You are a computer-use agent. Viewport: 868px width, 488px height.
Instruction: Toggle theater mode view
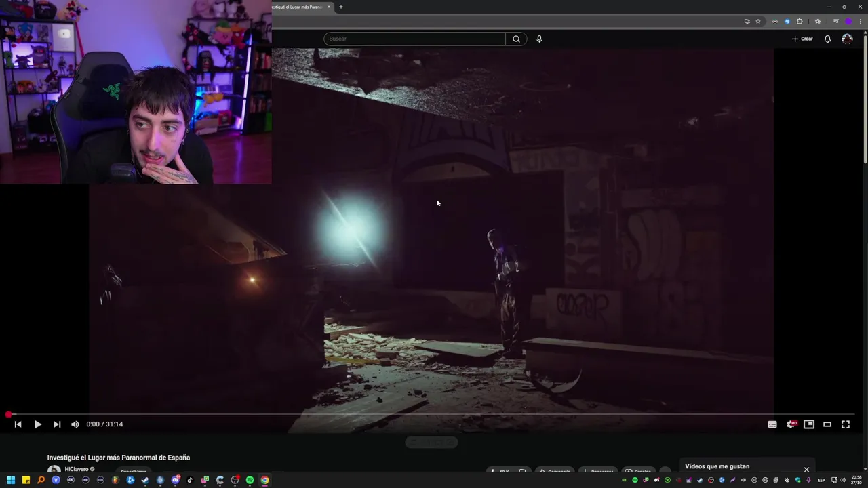[827, 424]
